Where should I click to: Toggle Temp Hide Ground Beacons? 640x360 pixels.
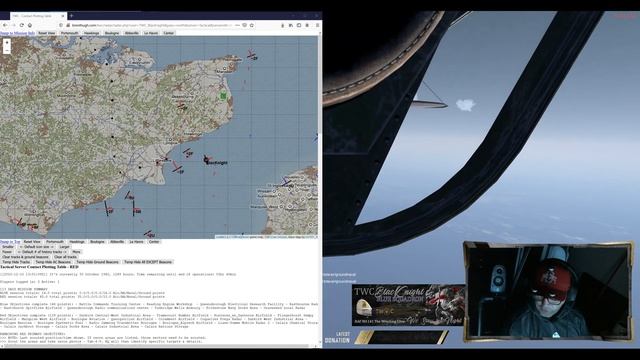coord(98,262)
